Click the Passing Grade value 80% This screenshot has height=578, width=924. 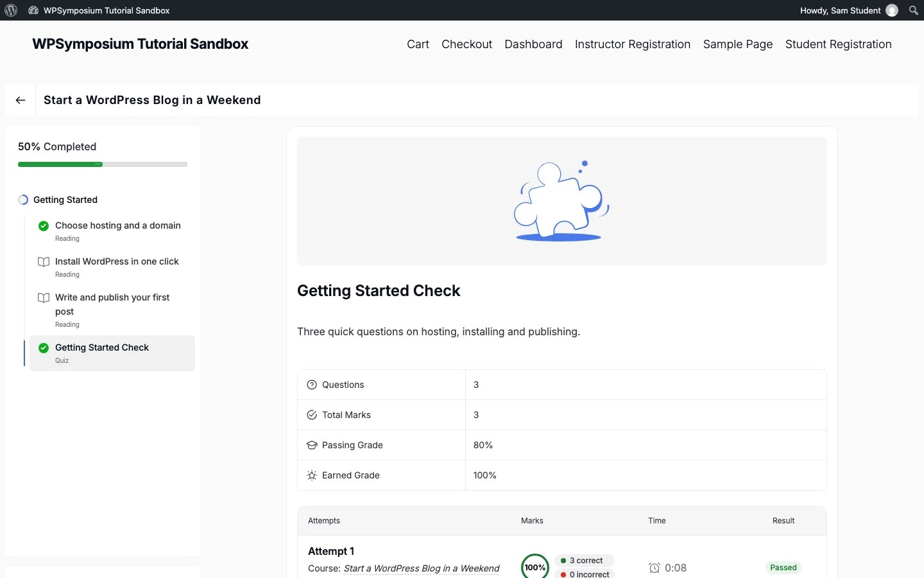click(x=483, y=445)
